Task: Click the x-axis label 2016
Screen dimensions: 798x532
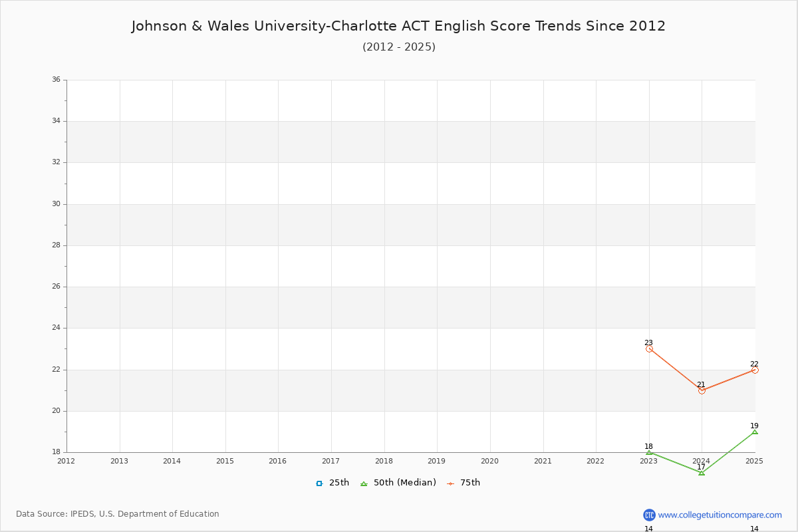Action: [x=278, y=460]
